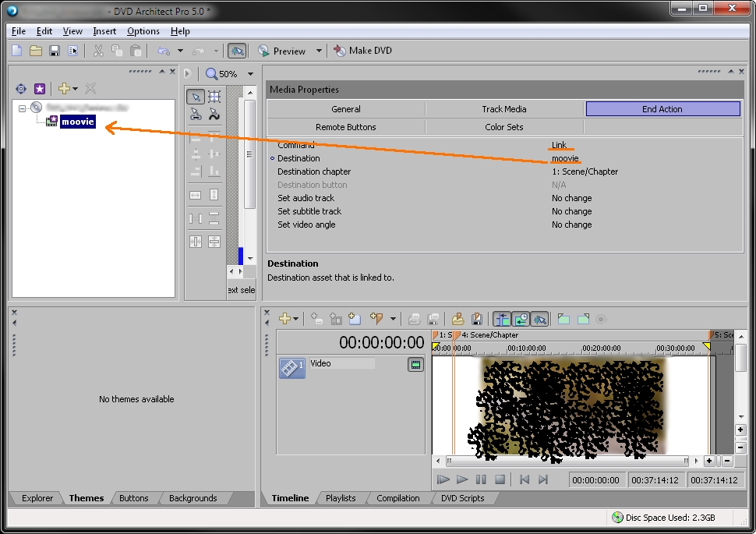Select the moovie item in project tree
Image resolution: width=756 pixels, height=534 pixels.
coord(78,122)
